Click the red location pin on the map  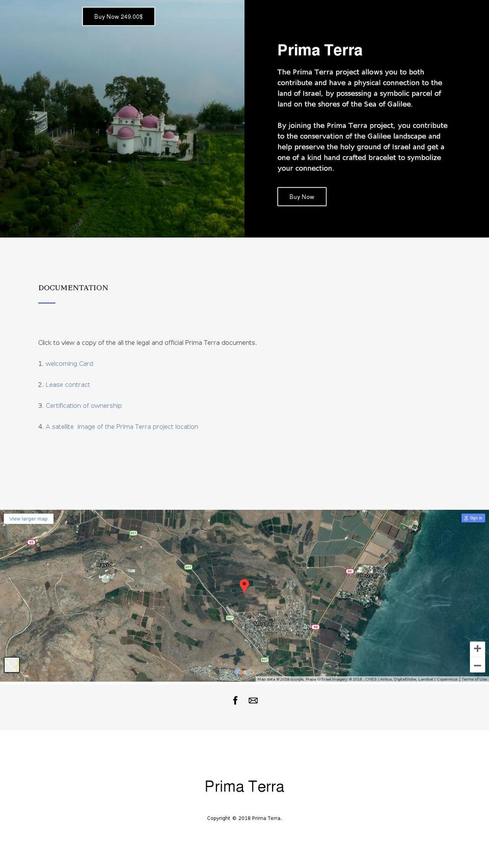pos(244,586)
